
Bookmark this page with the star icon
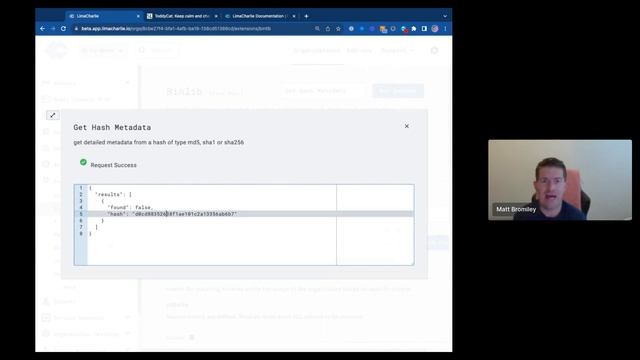pyautogui.click(x=338, y=29)
